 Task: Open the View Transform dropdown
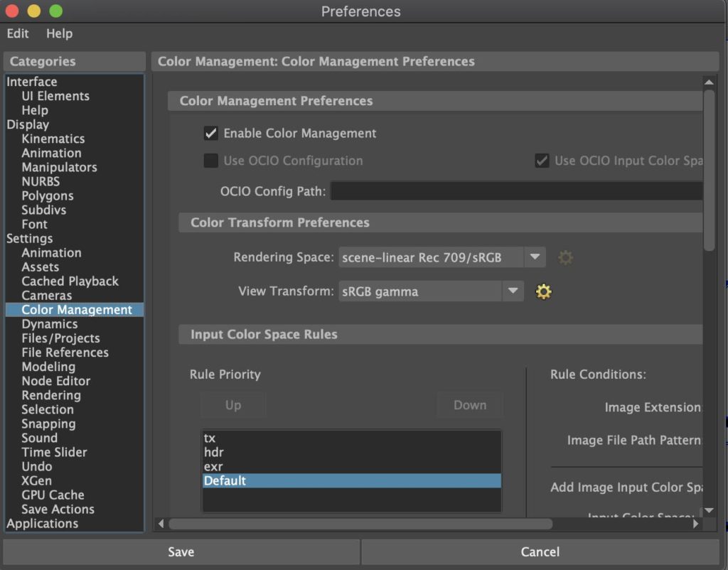(432, 291)
